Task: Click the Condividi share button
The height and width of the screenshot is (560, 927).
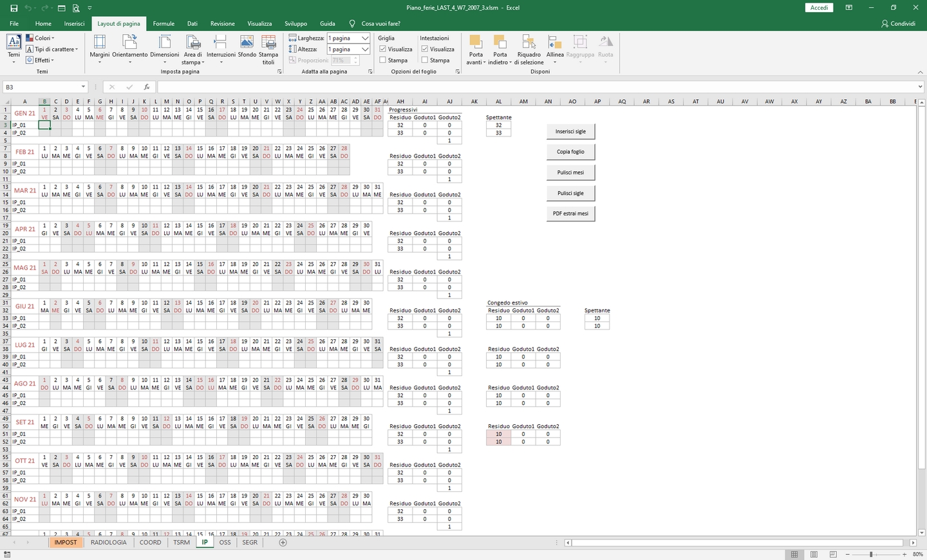Action: tap(899, 23)
